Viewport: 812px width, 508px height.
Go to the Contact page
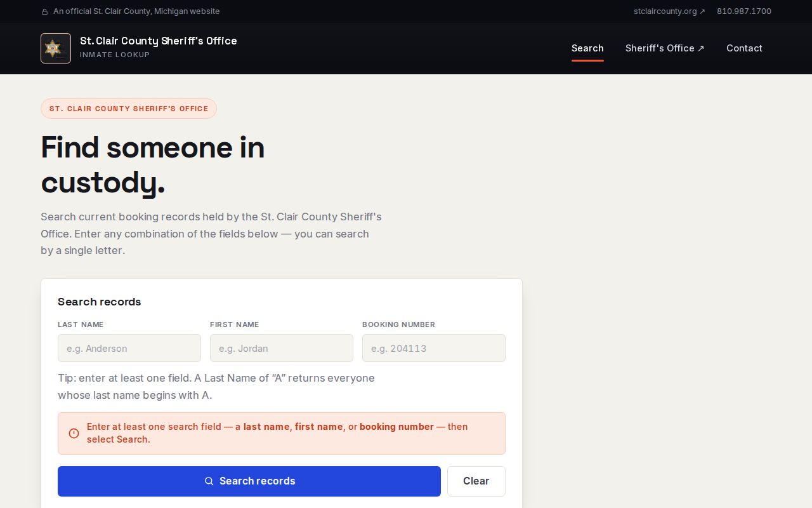744,48
